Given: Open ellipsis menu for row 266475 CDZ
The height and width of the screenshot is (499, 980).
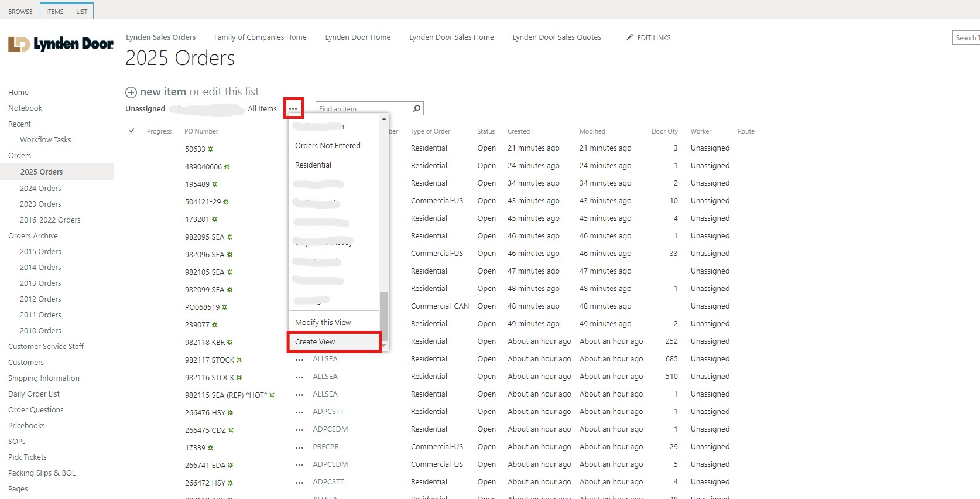Looking at the screenshot, I should pos(299,430).
